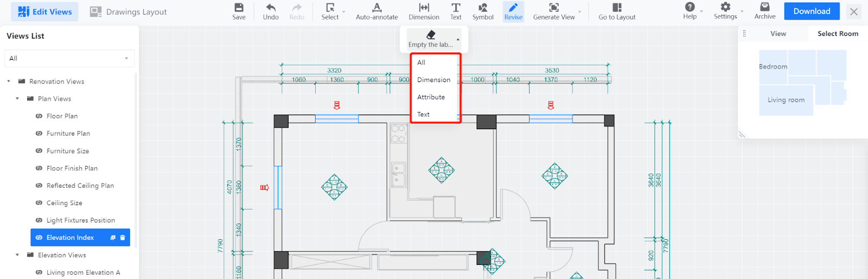Undo the last action
This screenshot has height=279, width=868.
[x=271, y=8]
